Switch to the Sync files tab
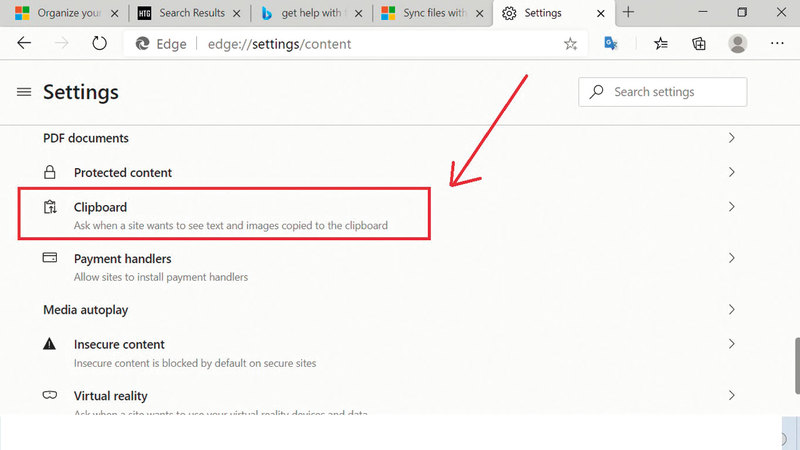Viewport: 800px width, 450px height. pos(428,13)
